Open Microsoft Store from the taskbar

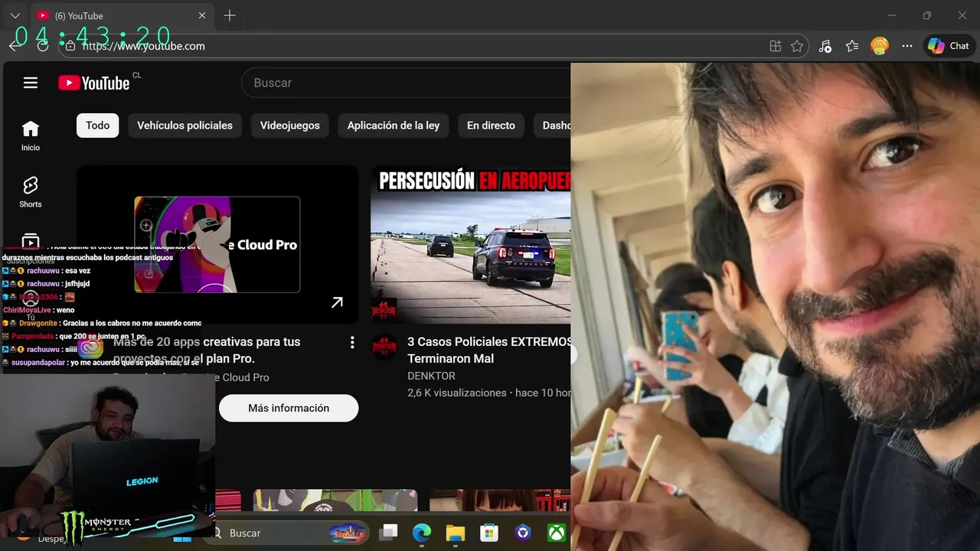pos(489,533)
